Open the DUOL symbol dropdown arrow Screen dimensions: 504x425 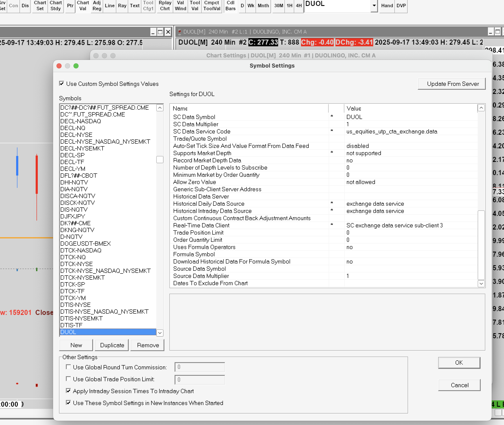[x=374, y=6]
